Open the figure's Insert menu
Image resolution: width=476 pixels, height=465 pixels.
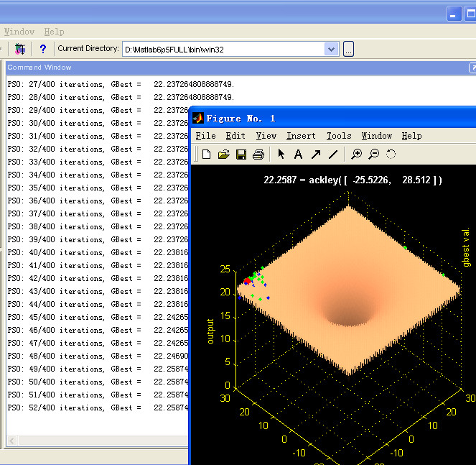click(x=301, y=136)
